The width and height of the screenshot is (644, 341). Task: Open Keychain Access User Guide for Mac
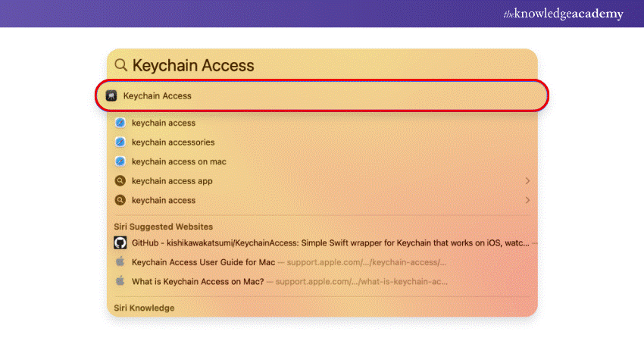[203, 262]
